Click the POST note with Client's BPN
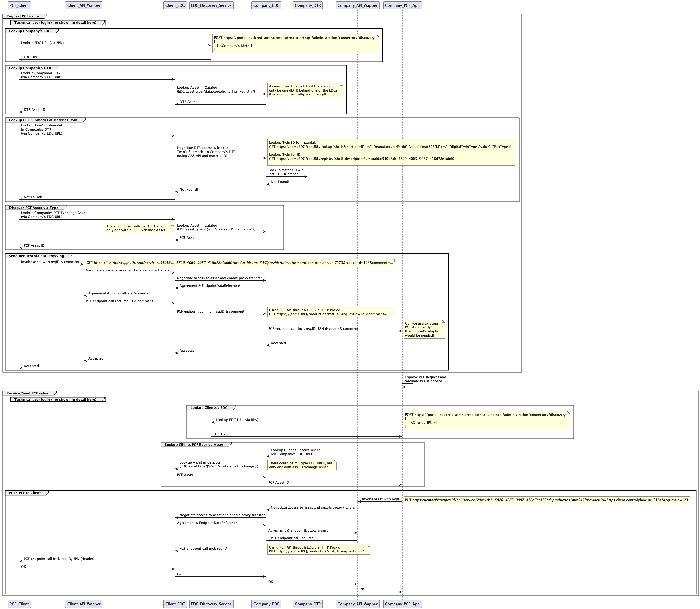The image size is (700, 609). [x=486, y=421]
